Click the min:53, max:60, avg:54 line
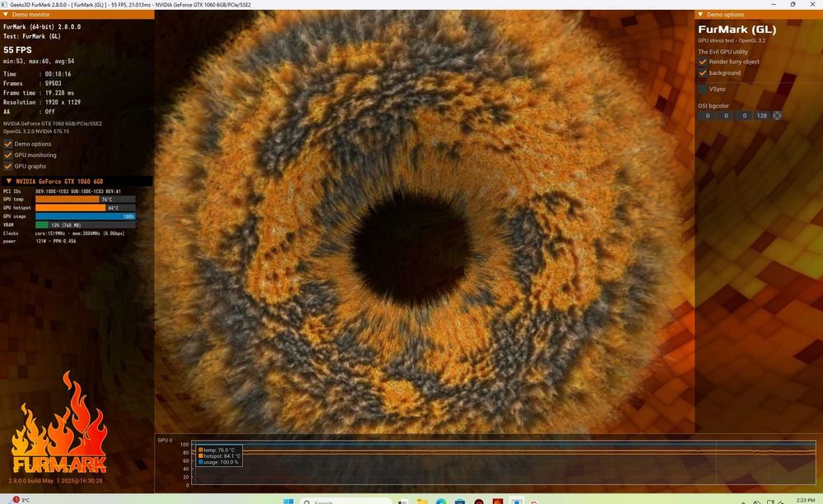 click(x=39, y=61)
